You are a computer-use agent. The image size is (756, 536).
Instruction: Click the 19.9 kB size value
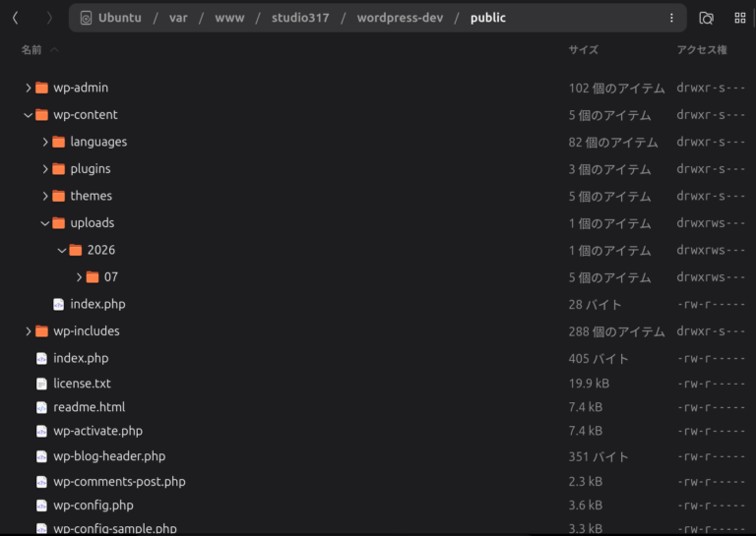point(589,384)
